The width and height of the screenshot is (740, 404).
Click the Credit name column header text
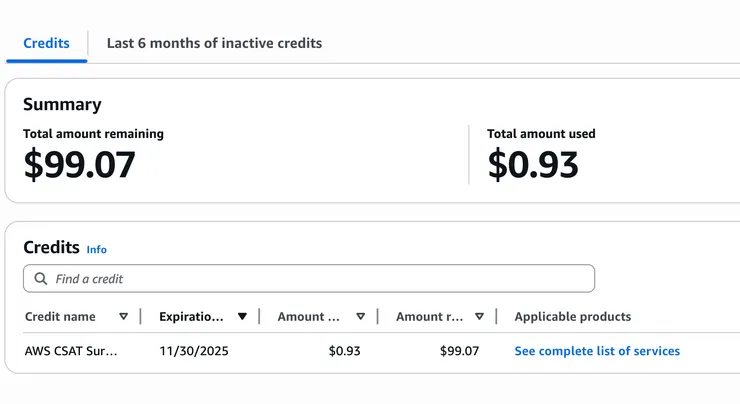(x=60, y=317)
